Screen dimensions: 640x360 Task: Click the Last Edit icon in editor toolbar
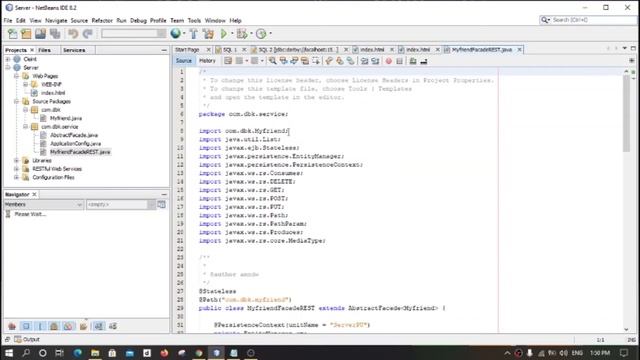pyautogui.click(x=228, y=61)
